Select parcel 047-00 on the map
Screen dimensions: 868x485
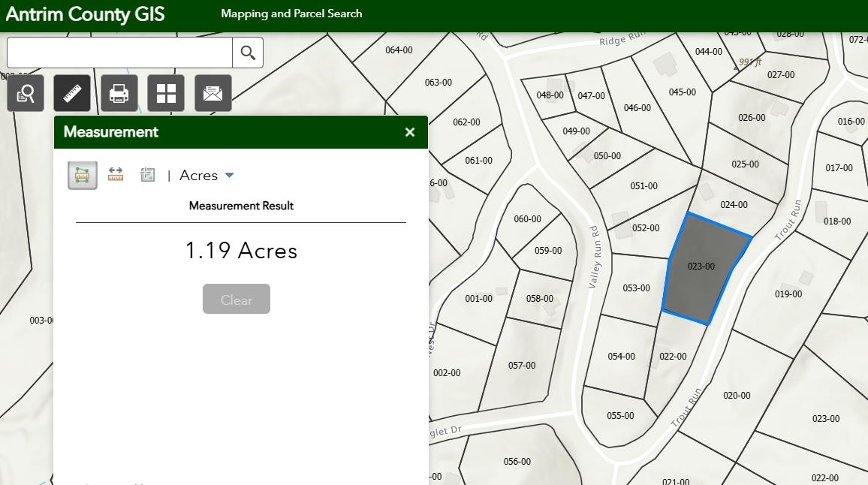pos(591,96)
